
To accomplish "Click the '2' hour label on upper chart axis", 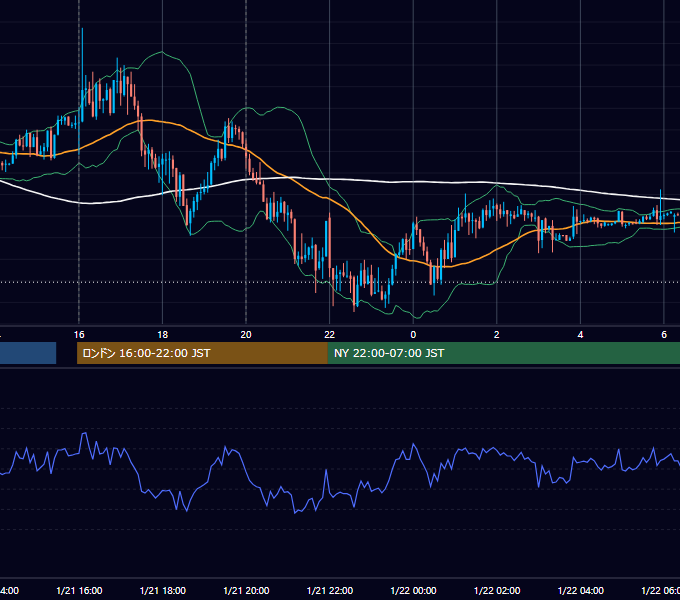I will tap(497, 335).
